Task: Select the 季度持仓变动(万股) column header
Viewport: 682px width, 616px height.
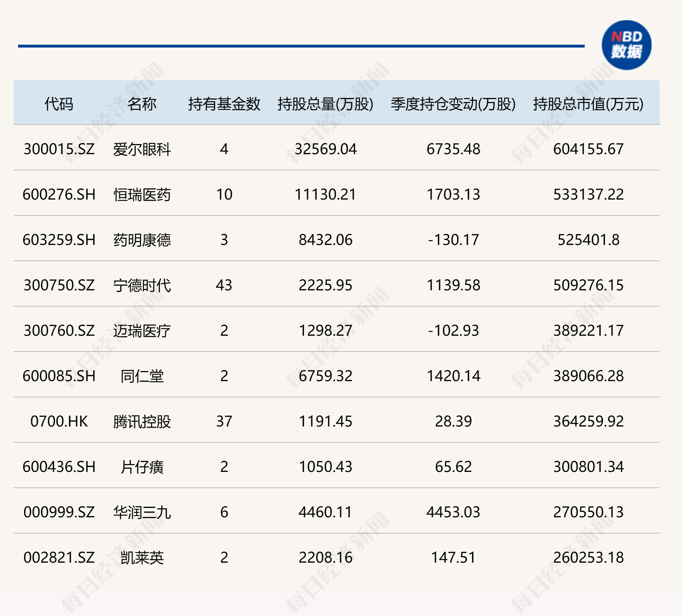Action: tap(453, 104)
